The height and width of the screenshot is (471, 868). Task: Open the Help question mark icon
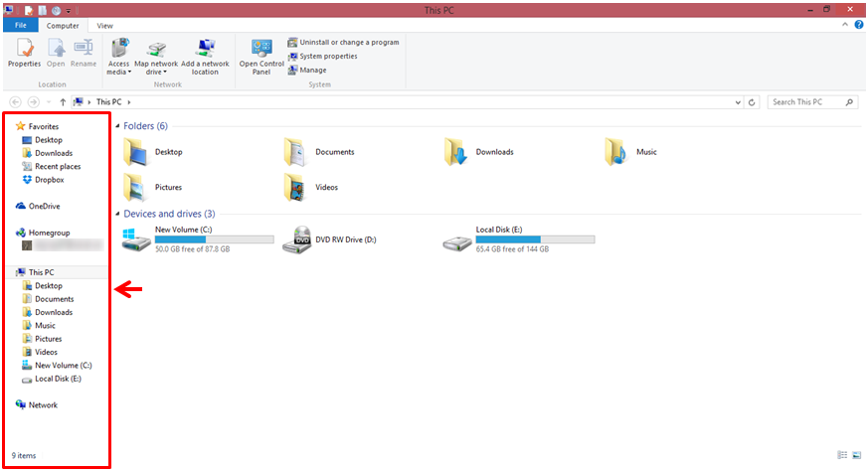pos(859,25)
